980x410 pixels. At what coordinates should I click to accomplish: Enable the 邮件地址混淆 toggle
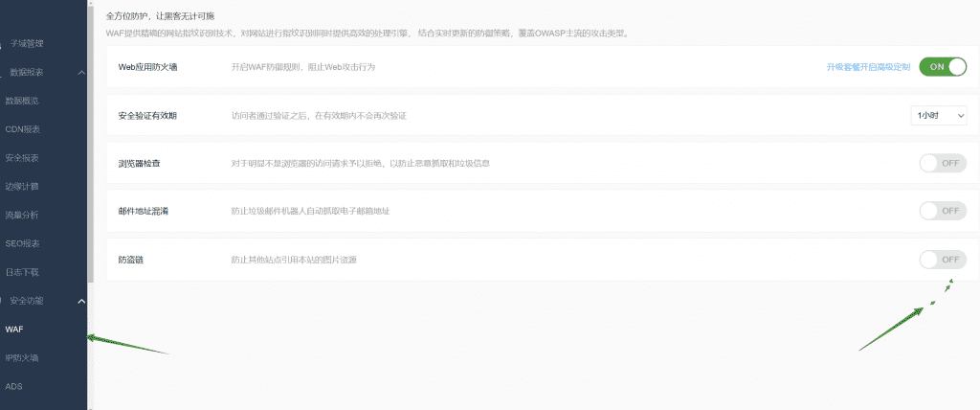pos(943,211)
